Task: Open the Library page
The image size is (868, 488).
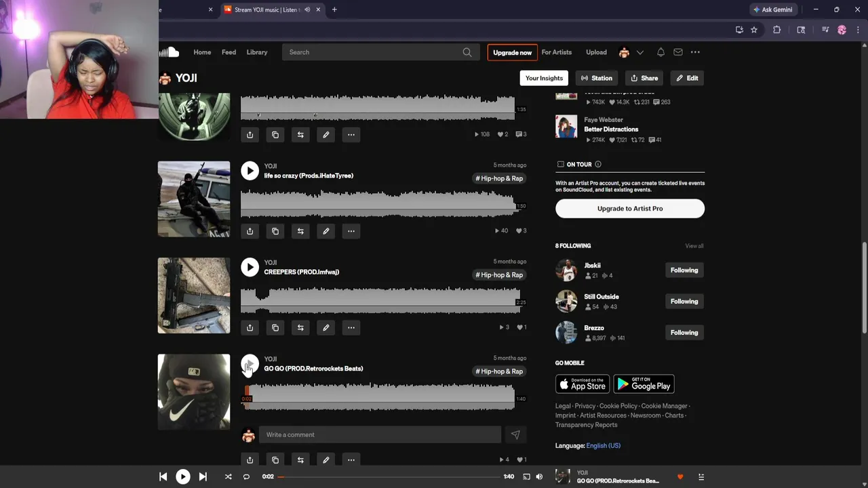Action: coord(257,52)
